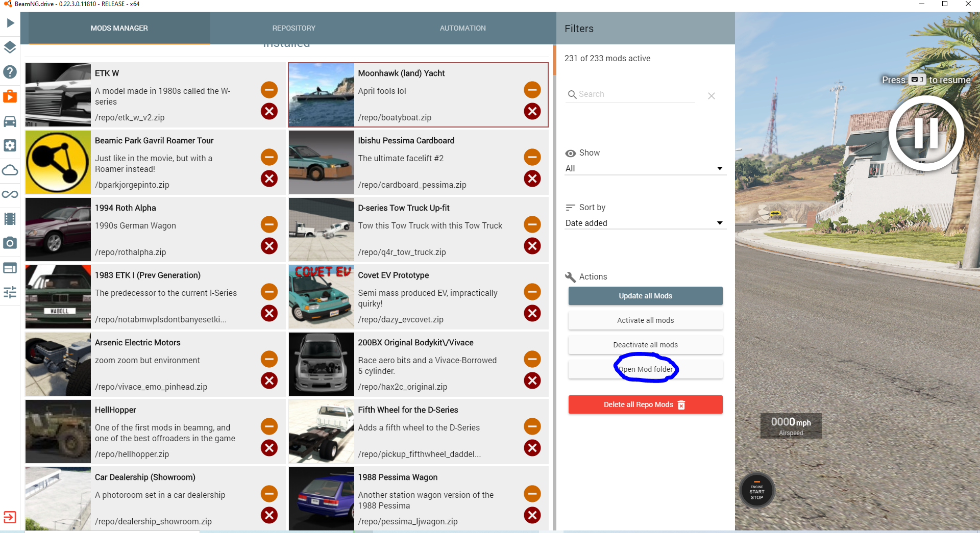The height and width of the screenshot is (533, 980).
Task: Open the replay filmstrip icon
Action: 10,219
